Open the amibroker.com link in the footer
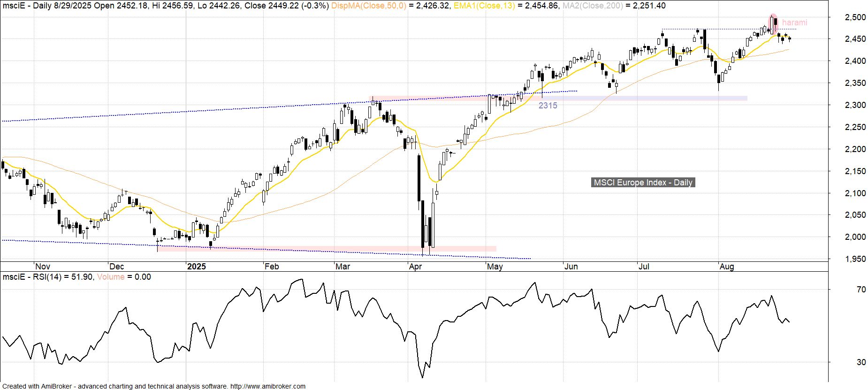 [x=267, y=386]
